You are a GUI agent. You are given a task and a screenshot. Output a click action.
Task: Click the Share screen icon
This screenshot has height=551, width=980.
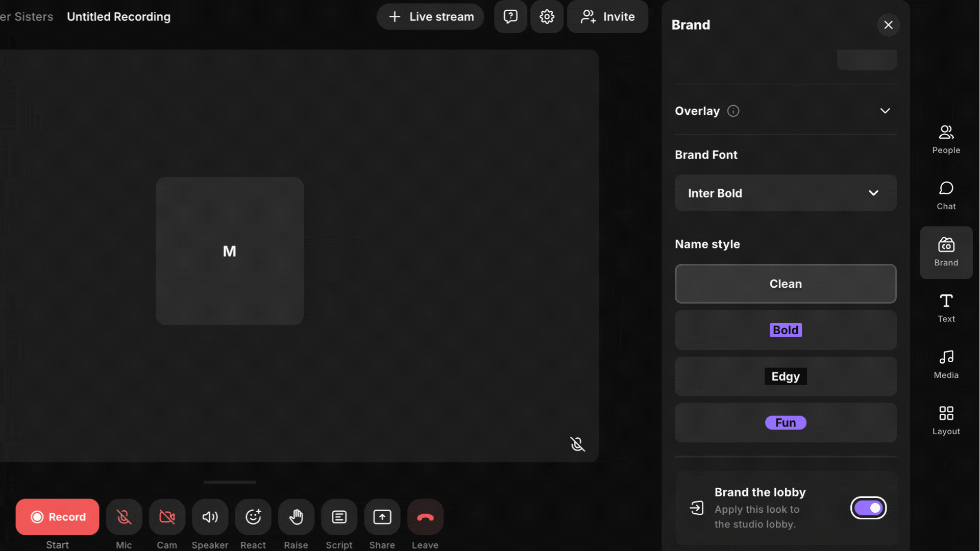[x=382, y=517]
